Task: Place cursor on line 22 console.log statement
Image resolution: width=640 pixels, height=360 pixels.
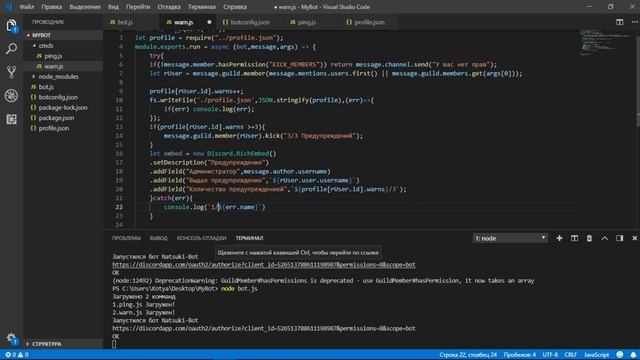Action: pos(214,207)
